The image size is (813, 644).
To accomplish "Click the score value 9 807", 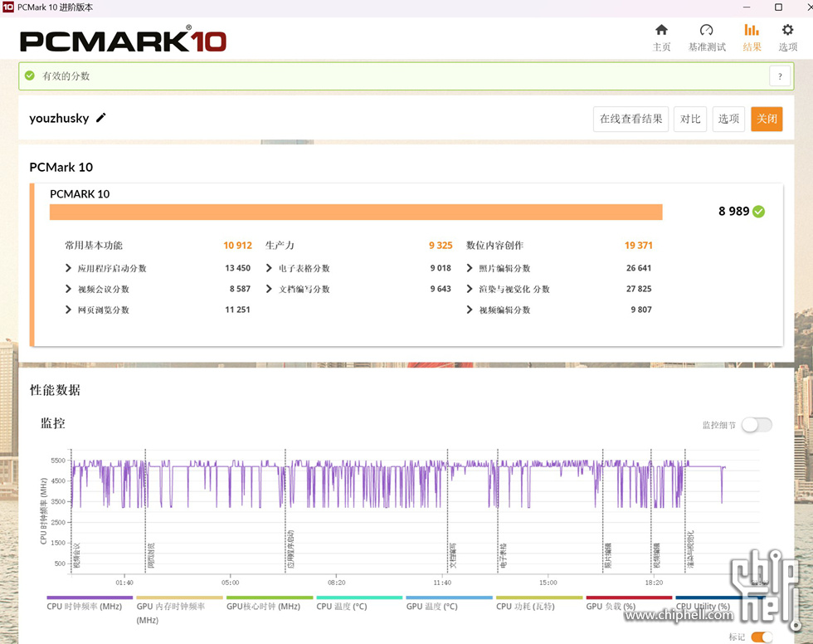I will [641, 310].
